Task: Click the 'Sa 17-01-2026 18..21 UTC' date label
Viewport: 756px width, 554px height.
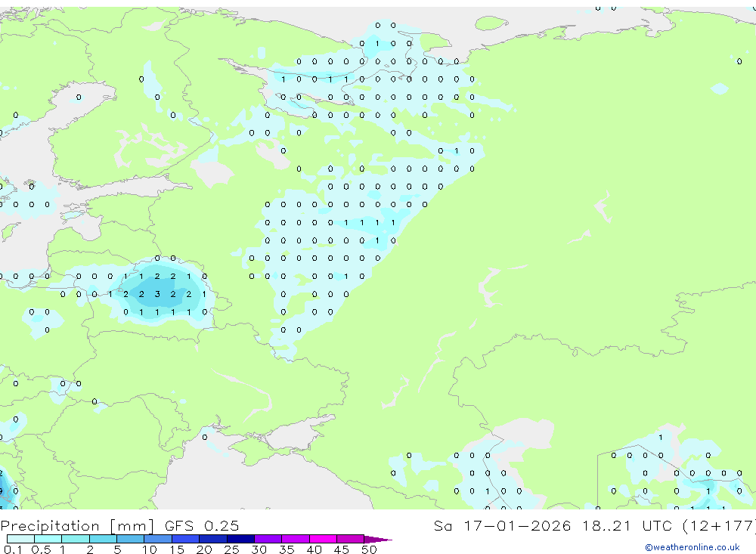Action: 553,525
